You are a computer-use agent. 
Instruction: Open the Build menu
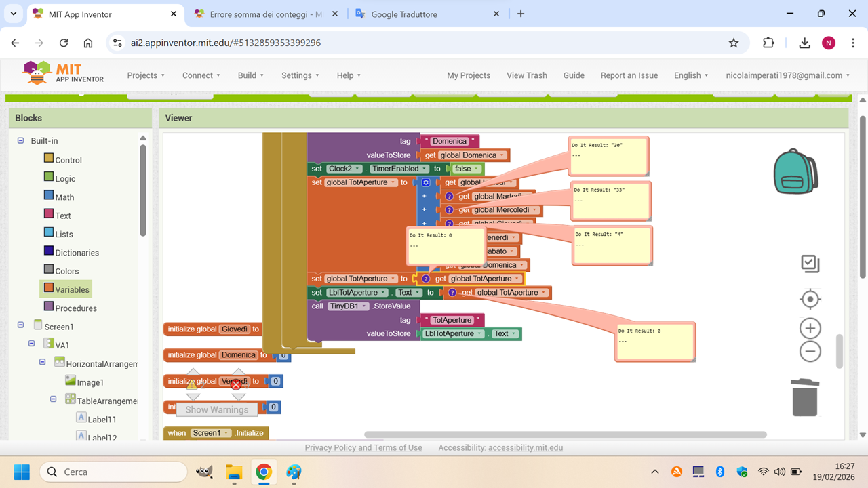tap(251, 75)
